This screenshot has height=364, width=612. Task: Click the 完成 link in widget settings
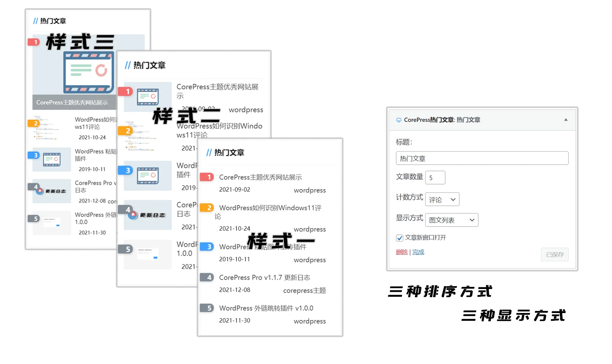point(418,252)
